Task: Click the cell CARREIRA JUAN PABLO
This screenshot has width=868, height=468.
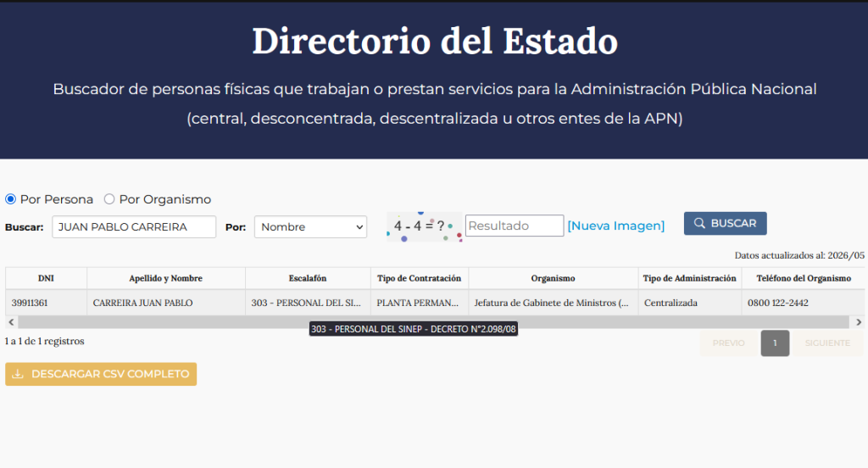Action: point(165,303)
